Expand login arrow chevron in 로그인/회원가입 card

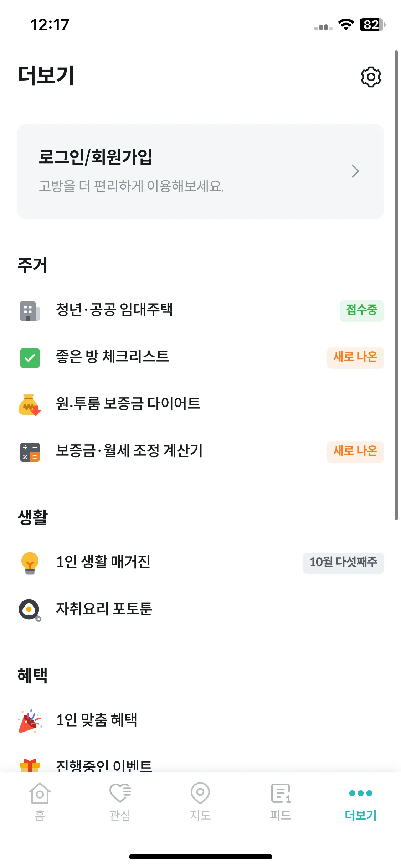click(x=355, y=171)
